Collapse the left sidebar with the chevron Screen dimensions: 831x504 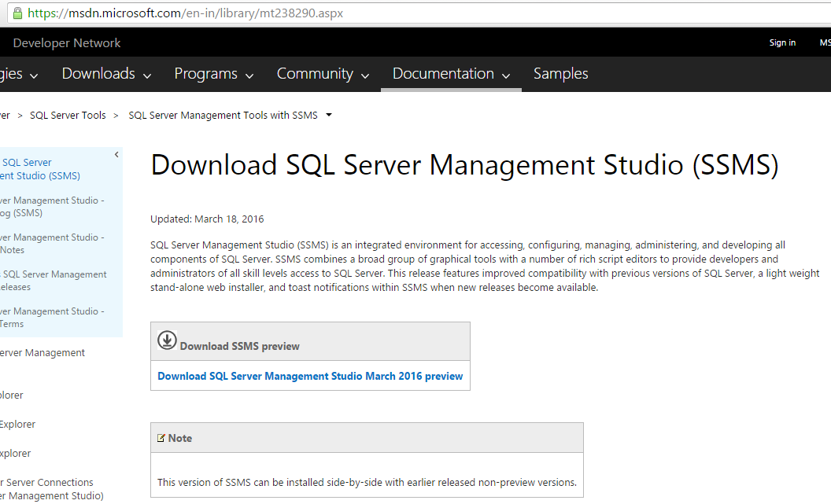(x=116, y=155)
